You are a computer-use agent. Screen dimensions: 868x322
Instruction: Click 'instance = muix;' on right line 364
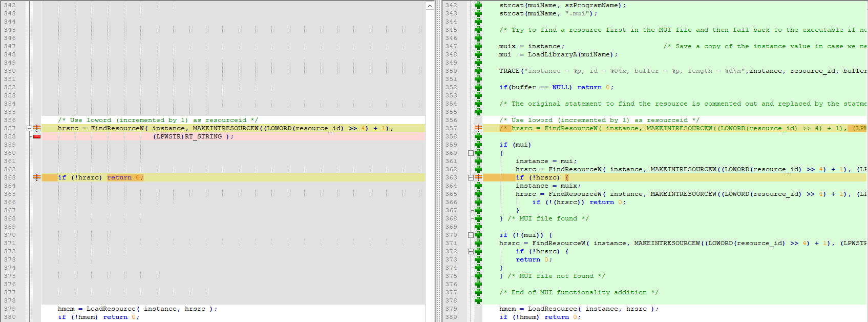point(548,186)
